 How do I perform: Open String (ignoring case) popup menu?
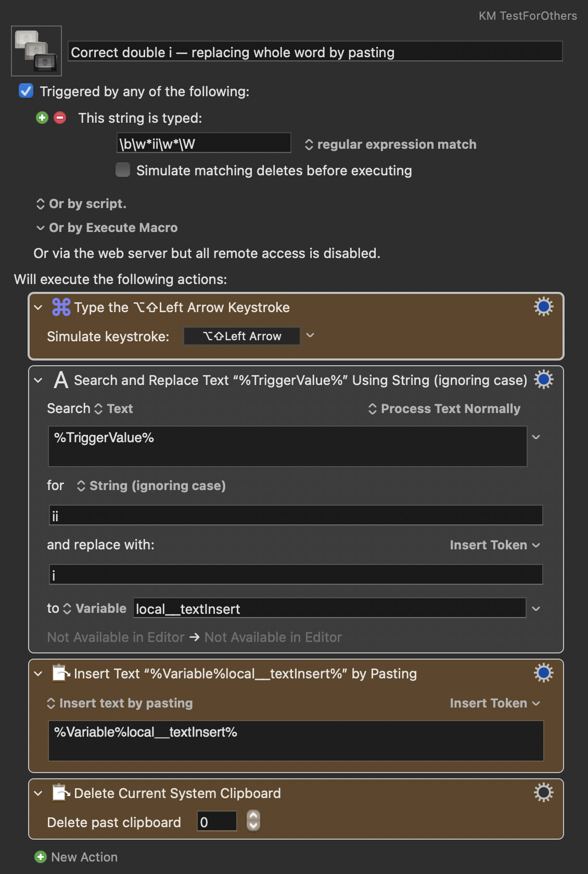tap(151, 486)
